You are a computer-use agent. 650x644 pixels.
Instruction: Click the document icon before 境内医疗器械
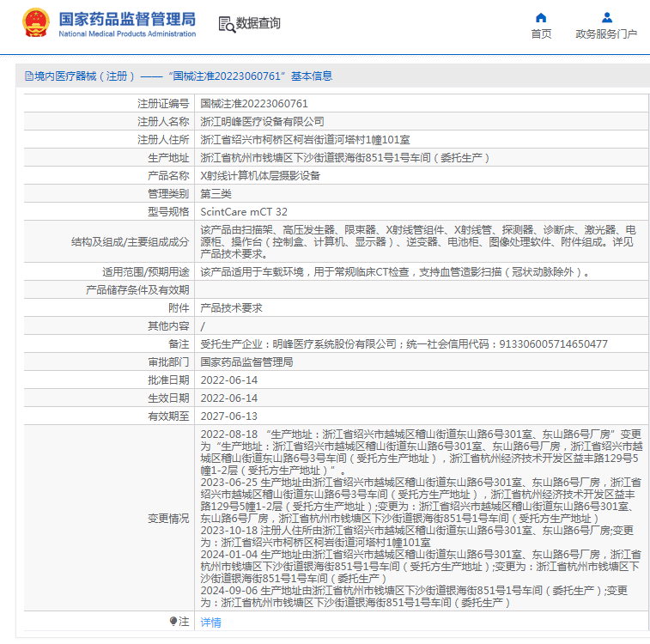29,76
